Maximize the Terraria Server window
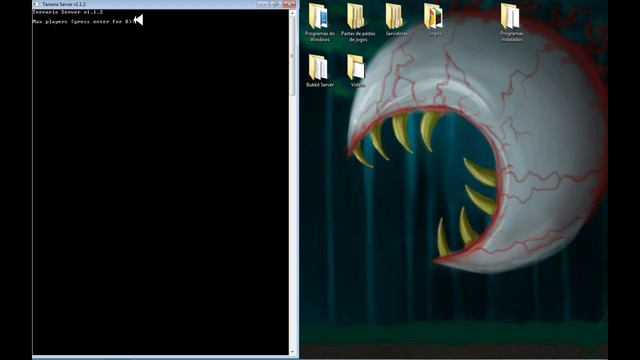The height and width of the screenshot is (360, 640). coord(276,4)
